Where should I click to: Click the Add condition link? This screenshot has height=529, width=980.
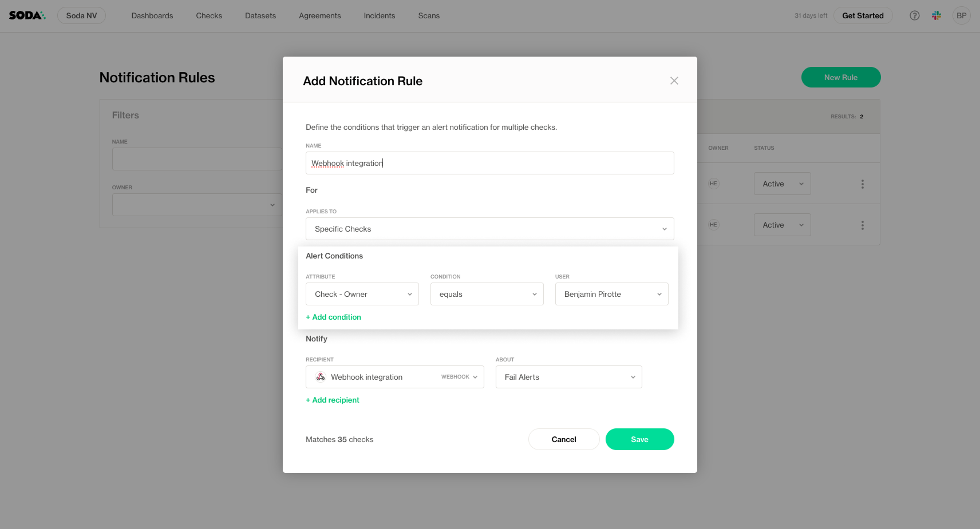tap(334, 317)
